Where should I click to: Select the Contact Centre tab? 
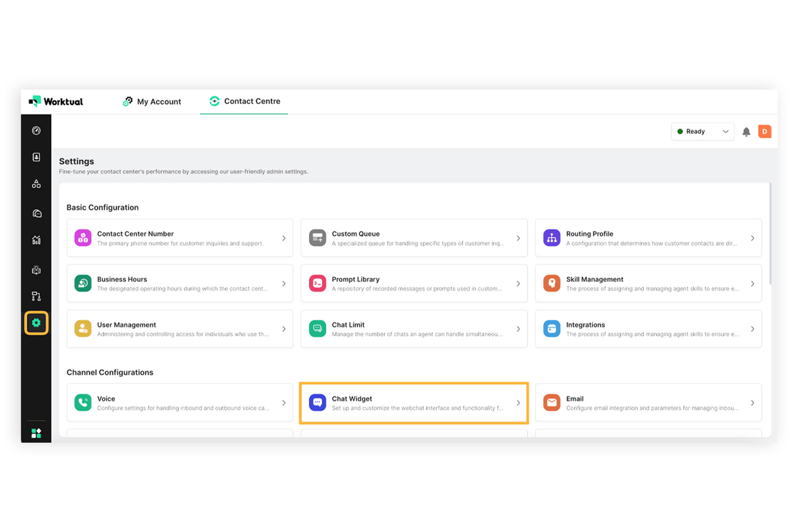244,101
